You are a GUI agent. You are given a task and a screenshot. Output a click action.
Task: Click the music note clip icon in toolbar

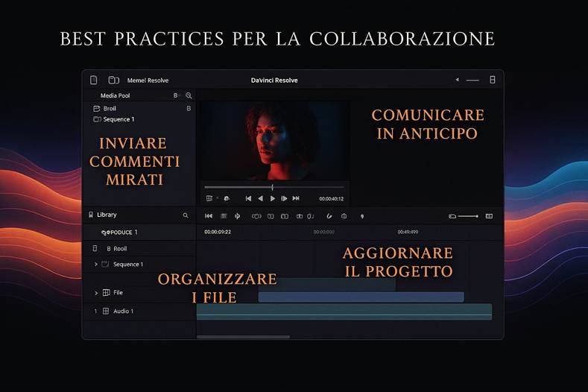click(x=311, y=216)
